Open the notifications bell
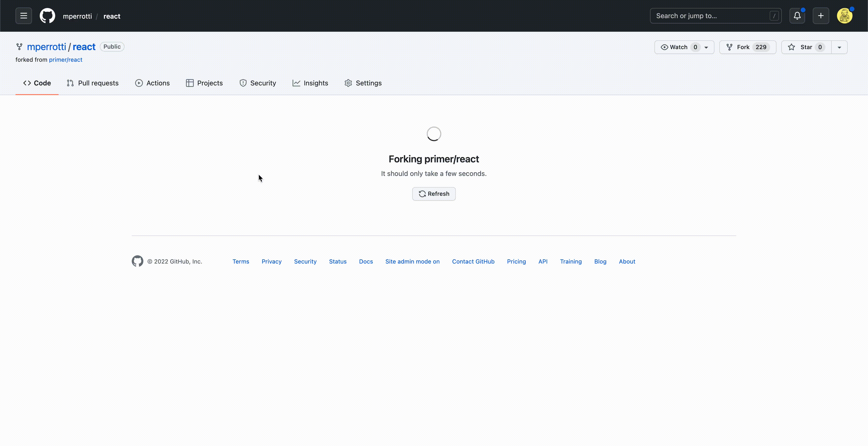 [x=797, y=16]
